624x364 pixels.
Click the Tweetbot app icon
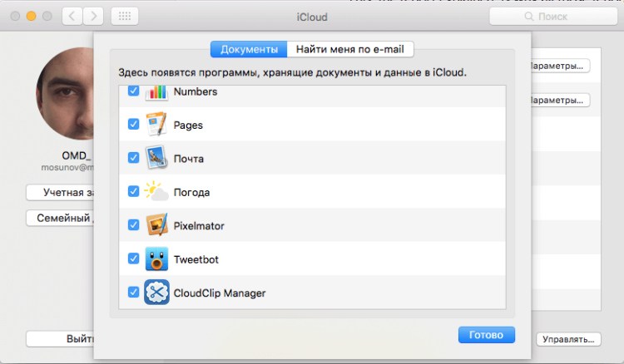156,258
